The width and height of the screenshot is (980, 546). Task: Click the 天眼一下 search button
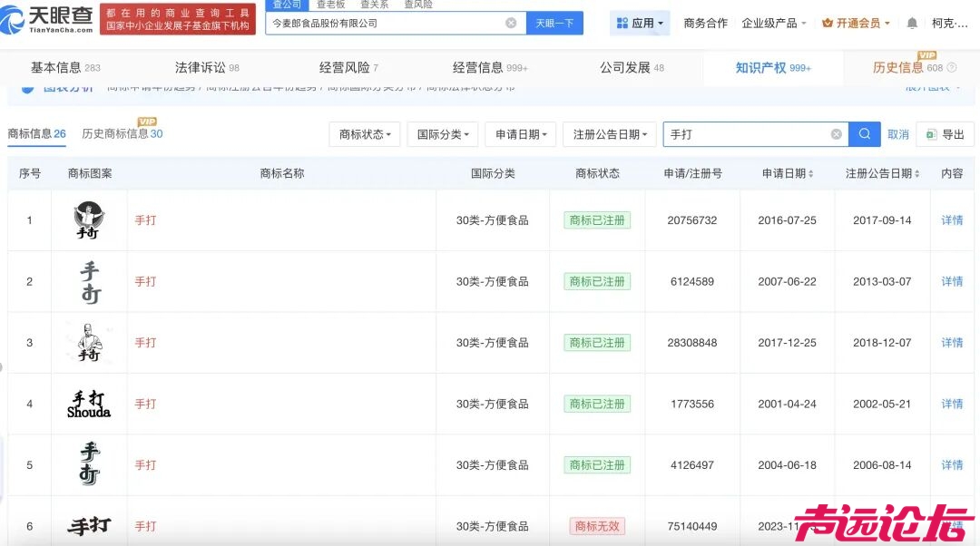(x=554, y=23)
